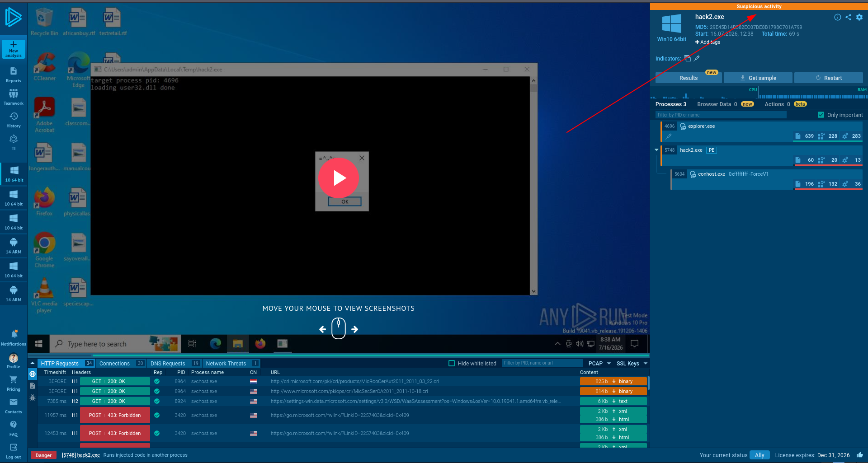Open the PCAP dropdown arrow
The image size is (868, 463).
click(609, 363)
